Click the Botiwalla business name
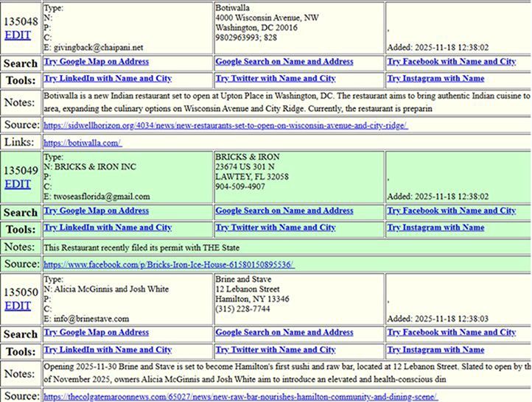Screen dimensions: 532x402 pos(232,8)
